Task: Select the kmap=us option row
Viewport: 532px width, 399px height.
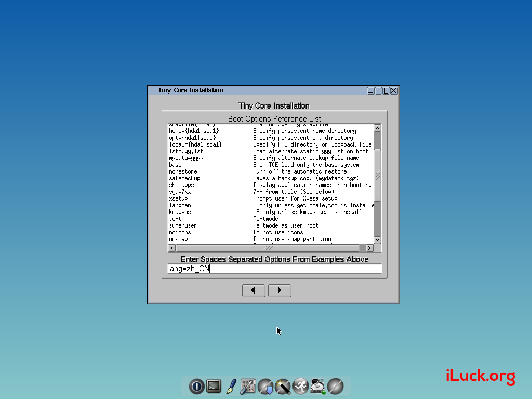Action: (270, 212)
